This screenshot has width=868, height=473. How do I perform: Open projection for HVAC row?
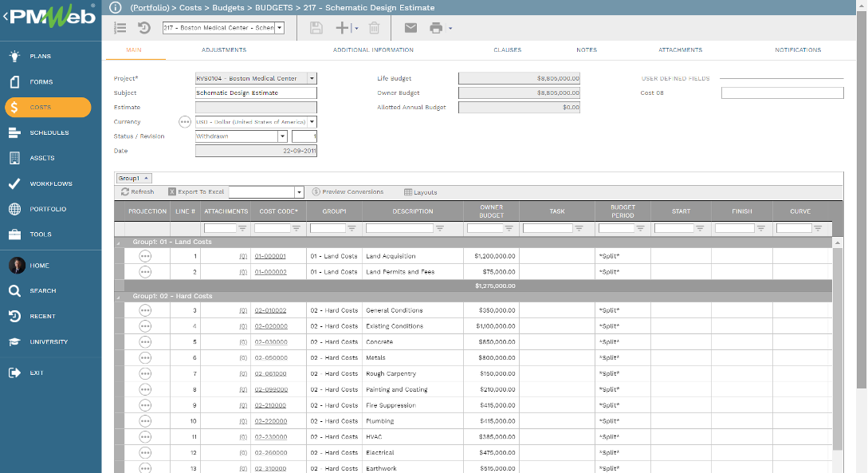pyautogui.click(x=145, y=437)
